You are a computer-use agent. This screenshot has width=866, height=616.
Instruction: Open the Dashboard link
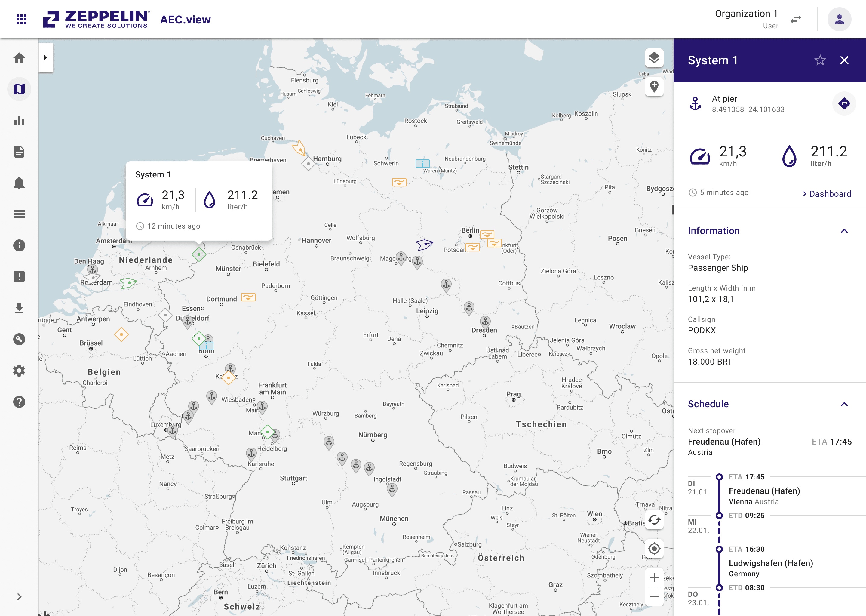tap(827, 194)
